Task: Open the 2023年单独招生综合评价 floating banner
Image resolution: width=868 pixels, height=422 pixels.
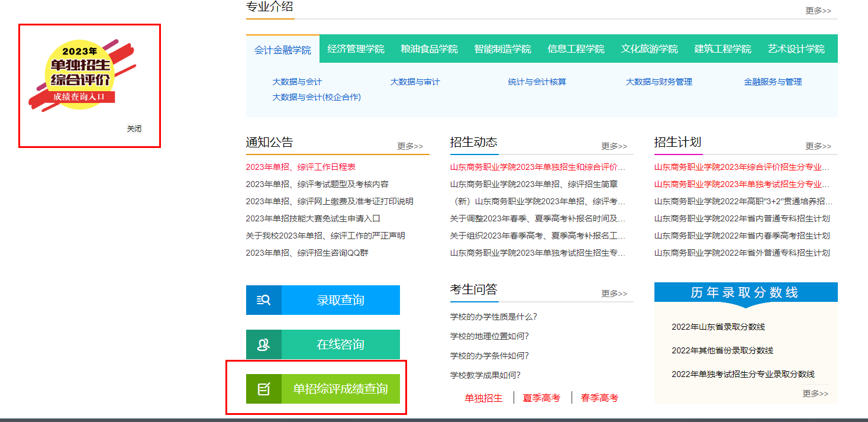Action: [x=81, y=77]
